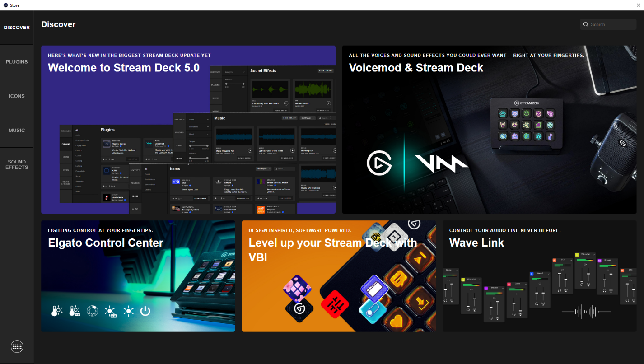Click the white waveform graphic on Wave Link banner
This screenshot has width=644, height=364.
(x=586, y=312)
